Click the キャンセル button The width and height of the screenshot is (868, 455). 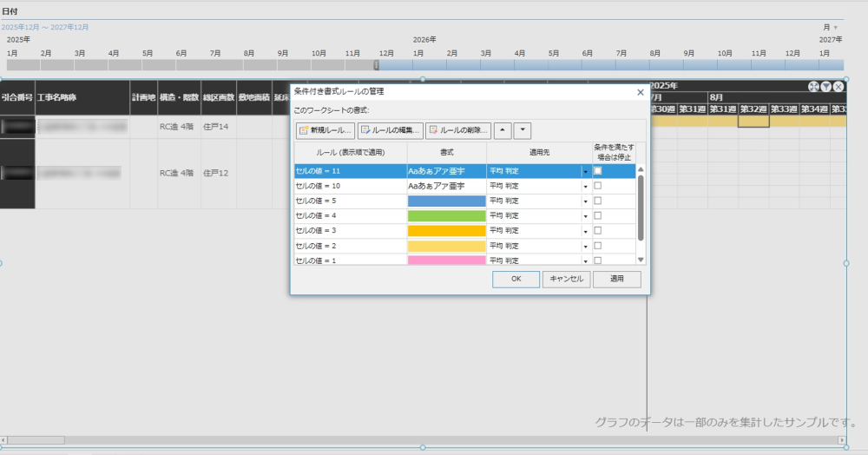click(x=566, y=279)
